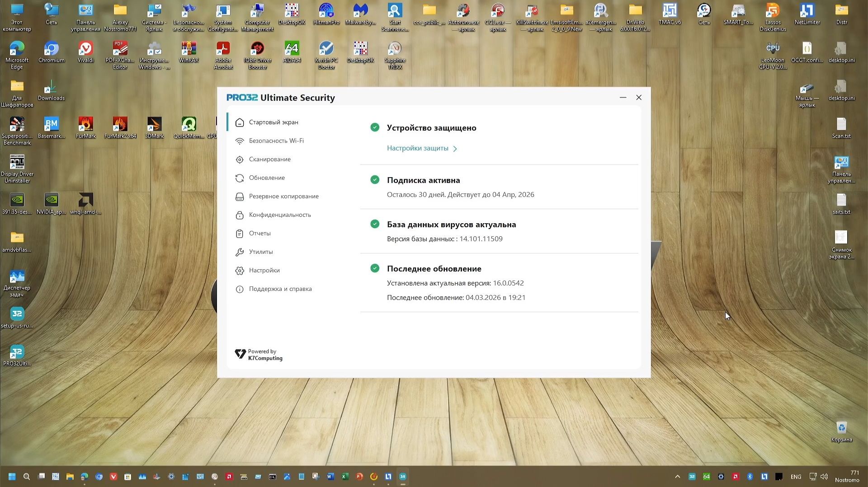Select Display Driver Uninstaller icon
The image size is (868, 487).
coord(17,169)
